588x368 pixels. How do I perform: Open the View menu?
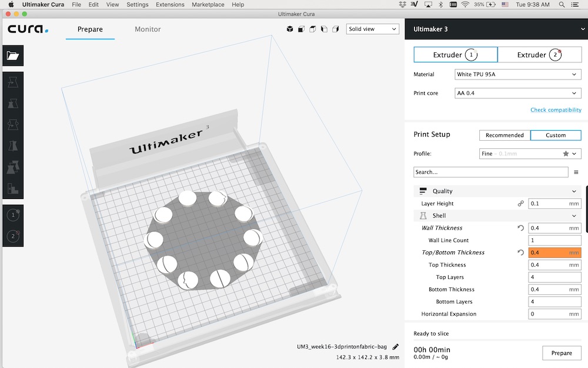coord(112,5)
